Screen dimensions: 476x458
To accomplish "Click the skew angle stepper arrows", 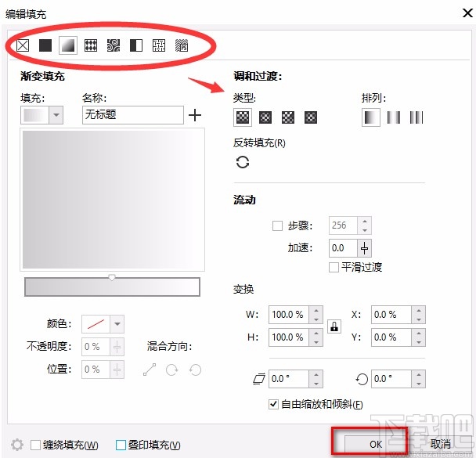I will (316, 379).
